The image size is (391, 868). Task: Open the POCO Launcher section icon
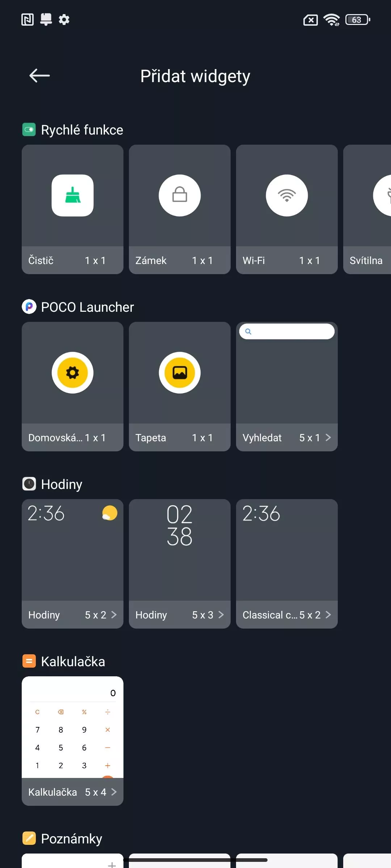tap(29, 307)
